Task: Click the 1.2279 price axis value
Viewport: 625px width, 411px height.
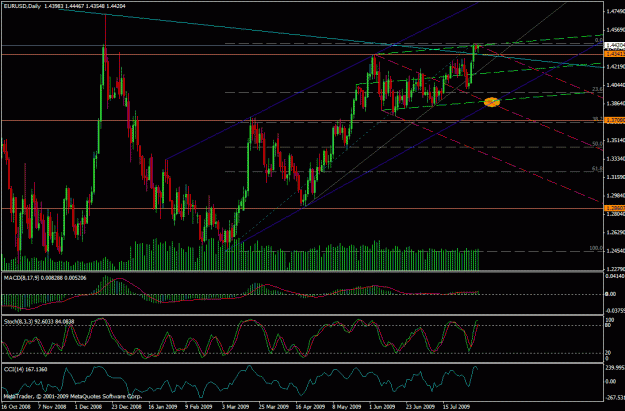Action: point(615,268)
